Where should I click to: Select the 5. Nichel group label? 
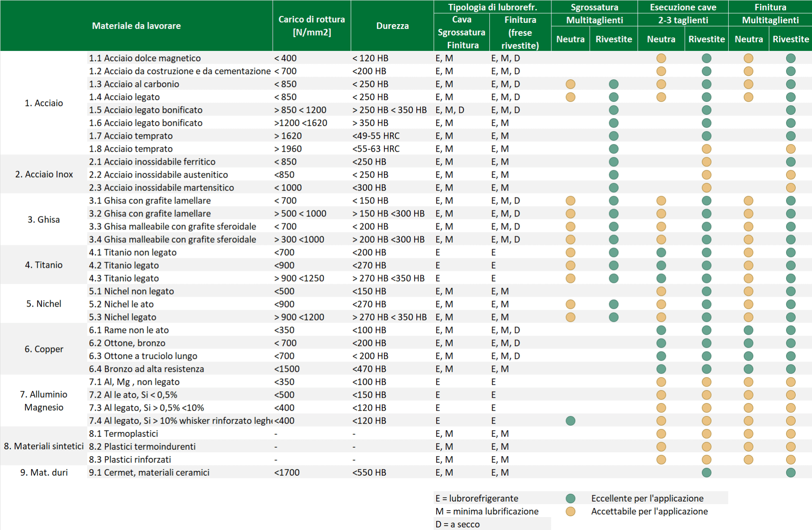(44, 304)
